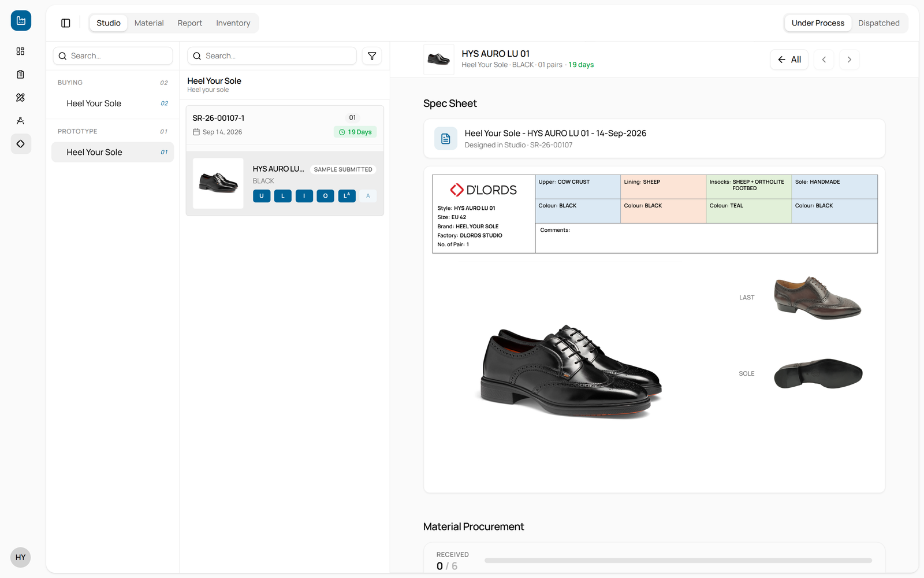Click the middle panel search field
Screen dimensions: 924x578
click(x=272, y=56)
